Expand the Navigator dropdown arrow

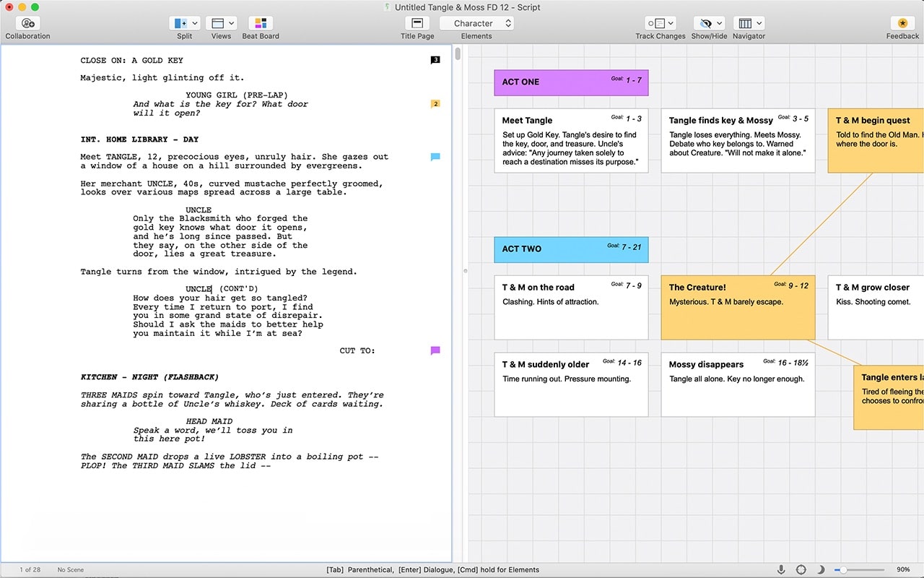[x=759, y=22]
